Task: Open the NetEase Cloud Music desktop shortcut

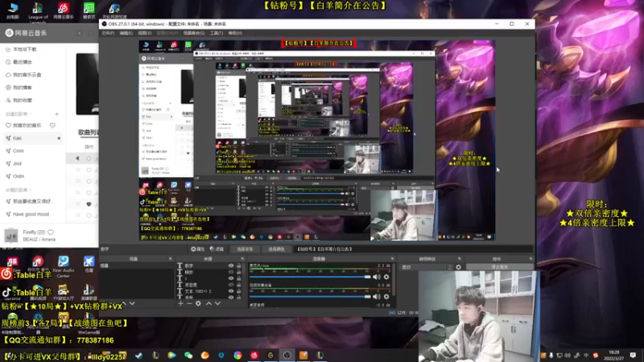Action: point(64,10)
